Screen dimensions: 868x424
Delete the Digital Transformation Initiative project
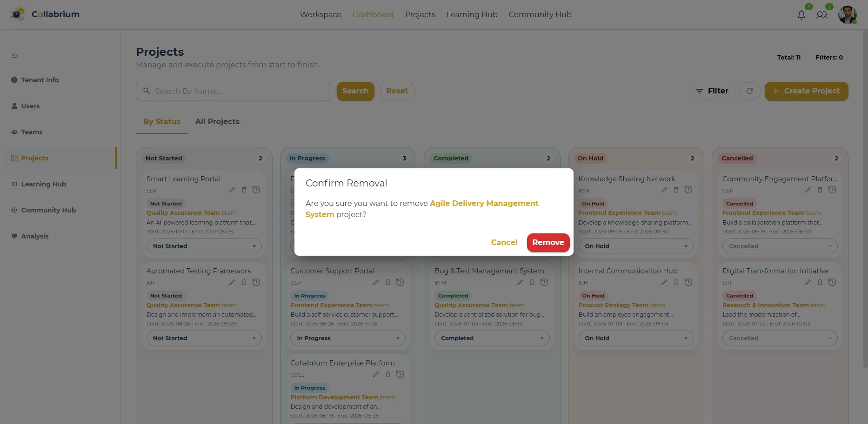pos(820,282)
